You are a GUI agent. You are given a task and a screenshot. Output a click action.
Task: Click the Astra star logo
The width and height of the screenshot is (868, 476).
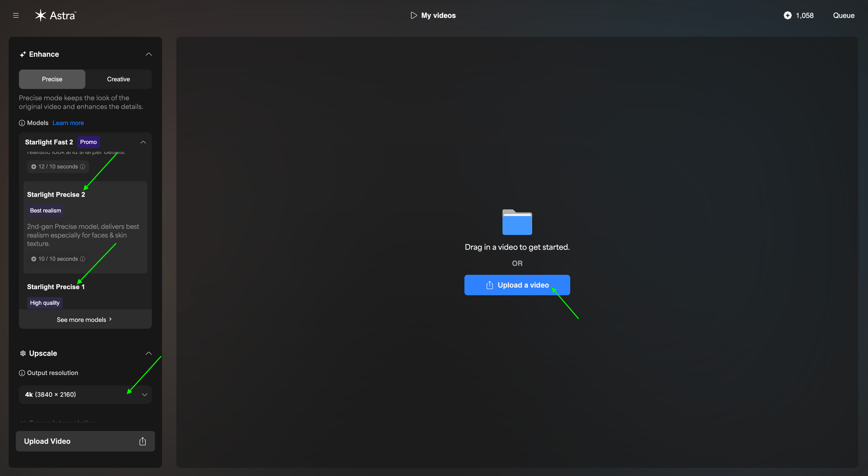click(40, 15)
